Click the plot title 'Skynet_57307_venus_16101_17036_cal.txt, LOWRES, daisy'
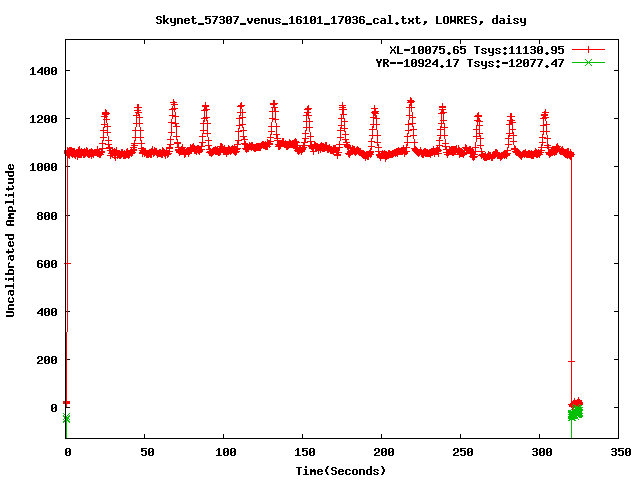The image size is (640, 480). (341, 20)
